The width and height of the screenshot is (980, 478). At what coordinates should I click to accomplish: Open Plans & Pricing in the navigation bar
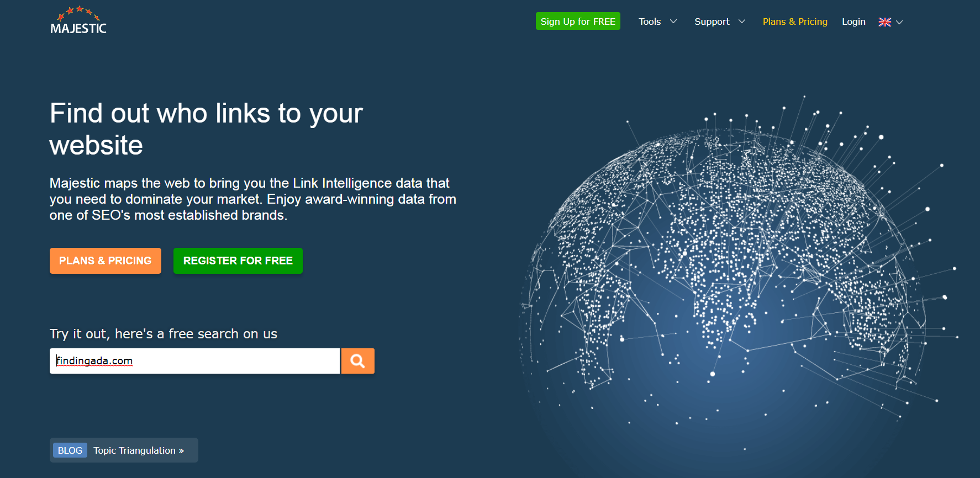point(795,22)
